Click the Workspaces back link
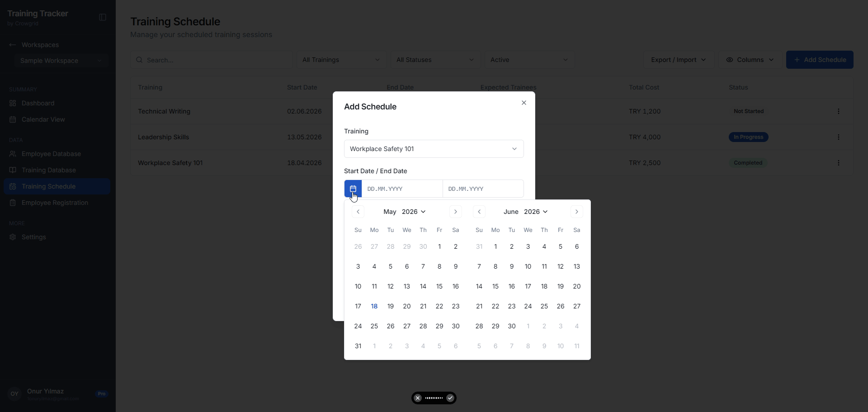Image resolution: width=868 pixels, height=412 pixels. click(40, 45)
